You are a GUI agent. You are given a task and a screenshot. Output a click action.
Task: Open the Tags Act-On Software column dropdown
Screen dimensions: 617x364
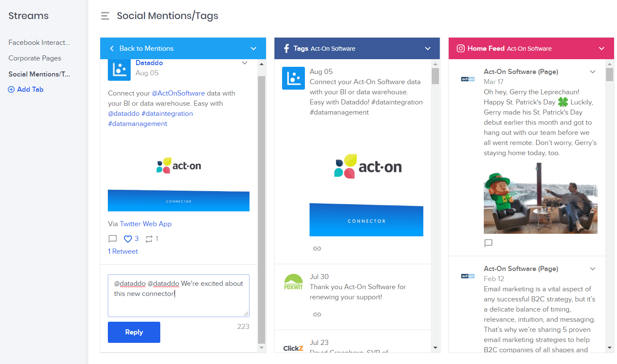click(x=428, y=49)
